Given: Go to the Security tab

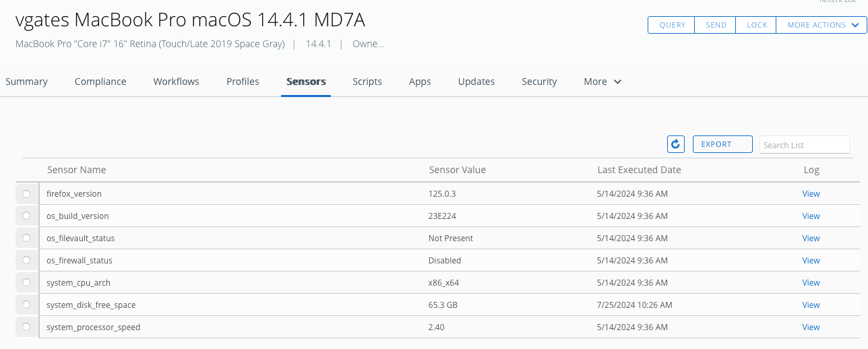Looking at the screenshot, I should 539,82.
